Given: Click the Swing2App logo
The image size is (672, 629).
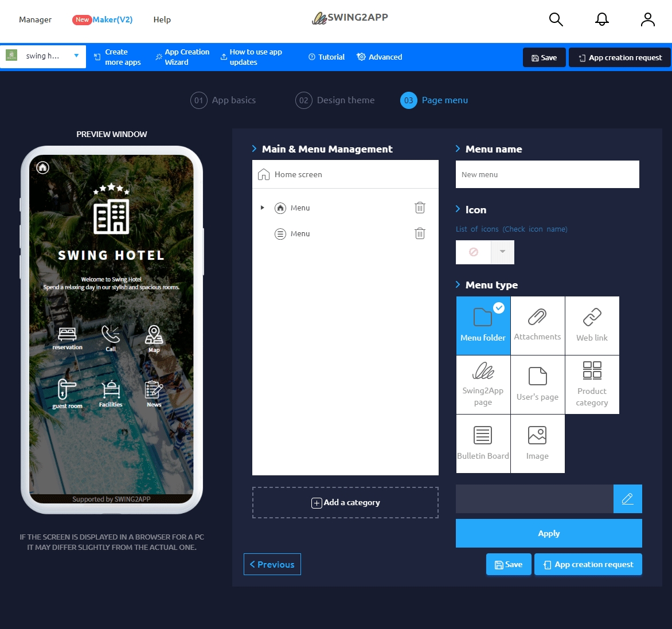Looking at the screenshot, I should (x=350, y=18).
